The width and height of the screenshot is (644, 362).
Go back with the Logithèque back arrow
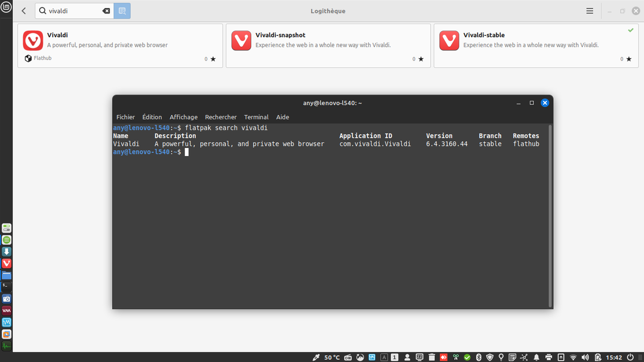coord(24,11)
